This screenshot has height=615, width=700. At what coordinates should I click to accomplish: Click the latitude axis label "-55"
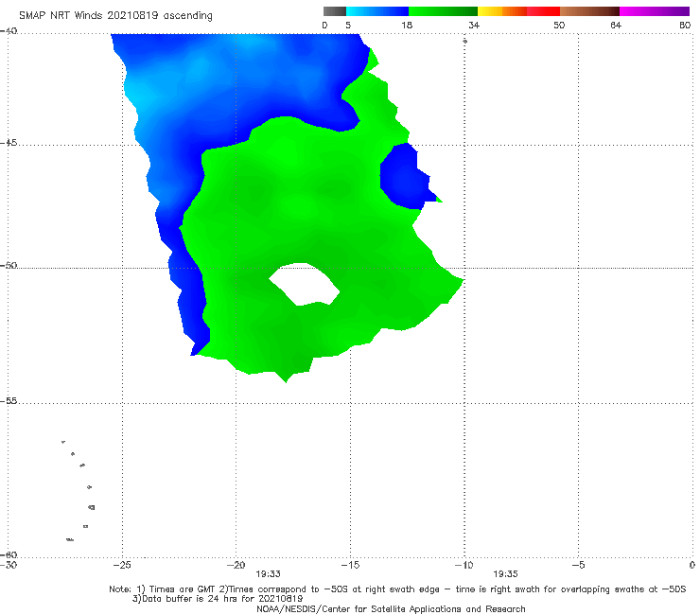pyautogui.click(x=9, y=400)
